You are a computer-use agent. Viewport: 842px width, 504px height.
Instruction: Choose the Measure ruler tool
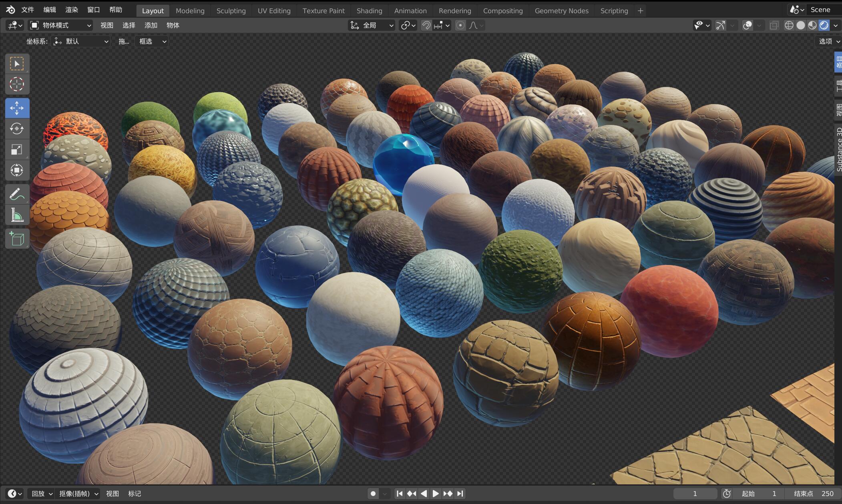[17, 215]
